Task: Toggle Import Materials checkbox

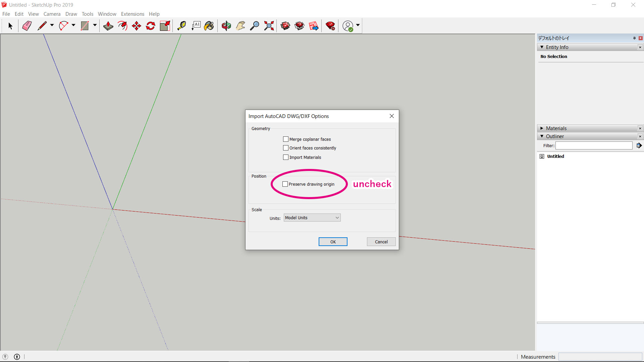Action: point(286,157)
